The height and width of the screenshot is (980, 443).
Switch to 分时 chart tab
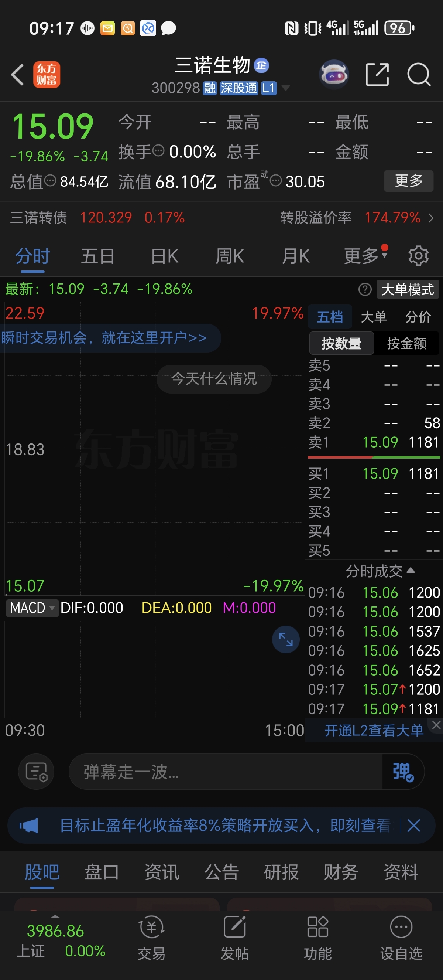click(x=33, y=256)
